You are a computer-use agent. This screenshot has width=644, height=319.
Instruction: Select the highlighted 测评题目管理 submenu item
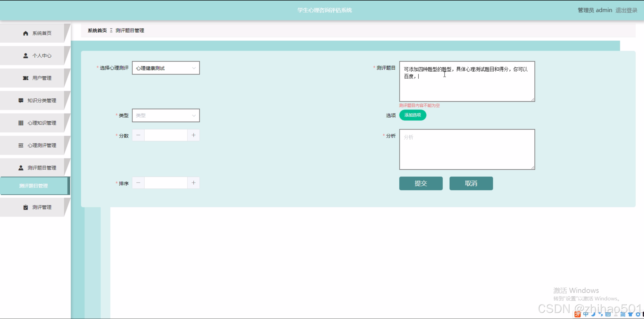pos(34,186)
